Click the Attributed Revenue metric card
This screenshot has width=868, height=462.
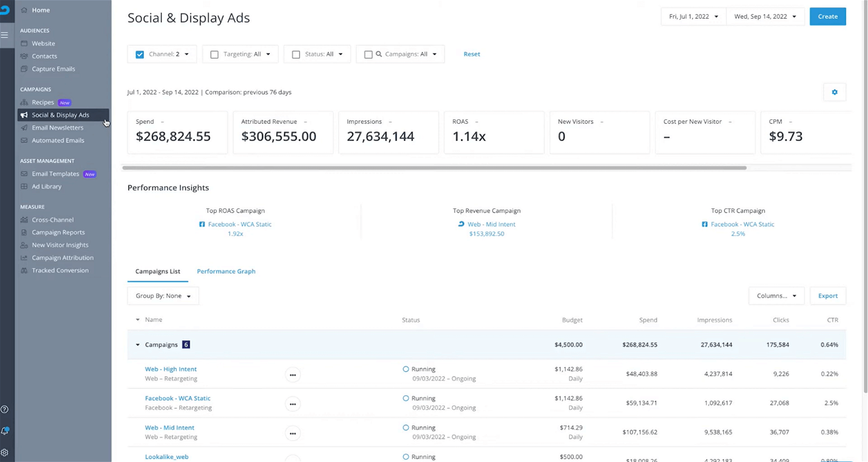click(x=283, y=132)
